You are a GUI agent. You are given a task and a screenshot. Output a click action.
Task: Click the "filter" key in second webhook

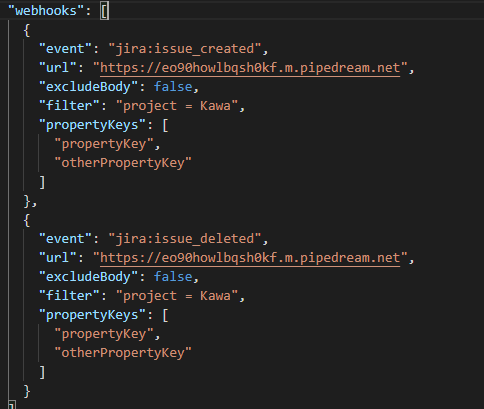pos(69,296)
